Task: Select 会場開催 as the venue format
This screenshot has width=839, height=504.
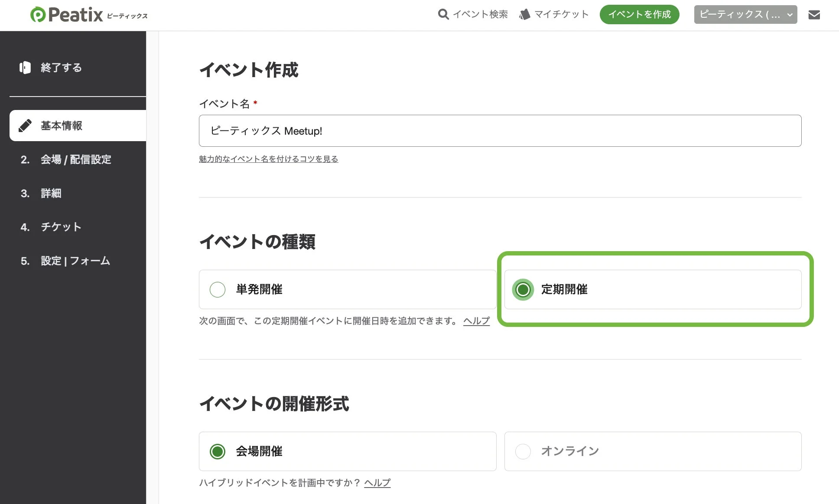Action: (217, 451)
